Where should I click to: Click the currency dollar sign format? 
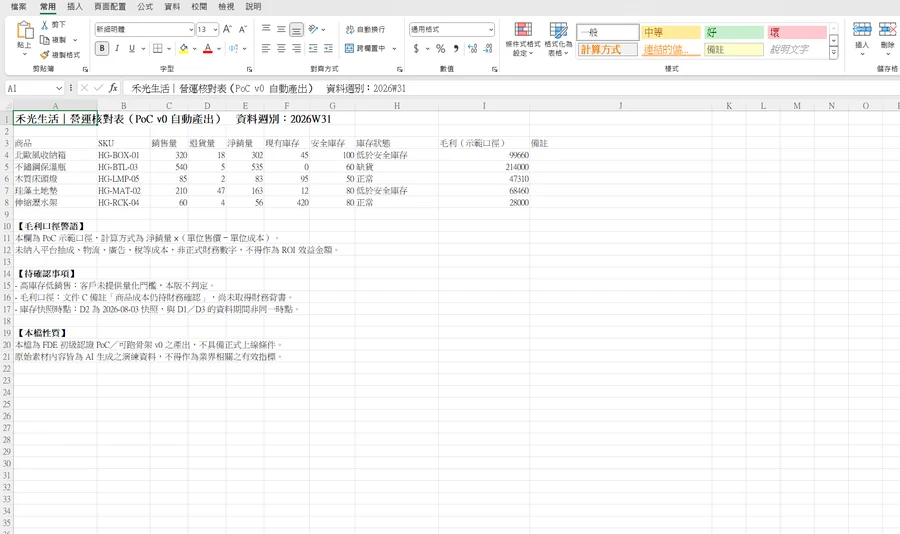(x=416, y=49)
